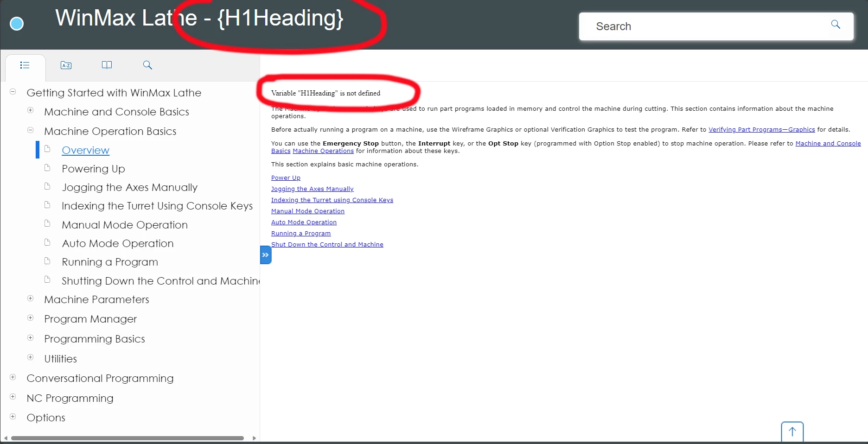The image size is (868, 444).
Task: Click page icon beside Running a Program
Action: pos(47,260)
